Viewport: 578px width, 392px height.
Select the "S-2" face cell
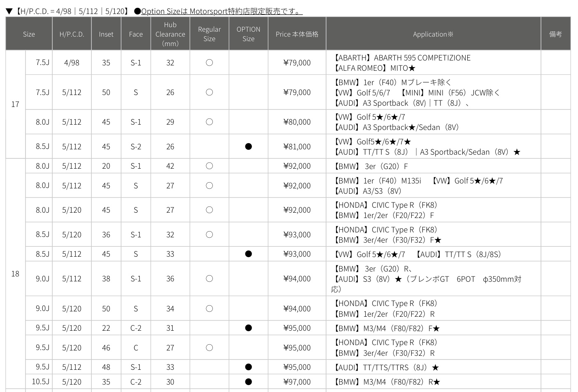136,146
